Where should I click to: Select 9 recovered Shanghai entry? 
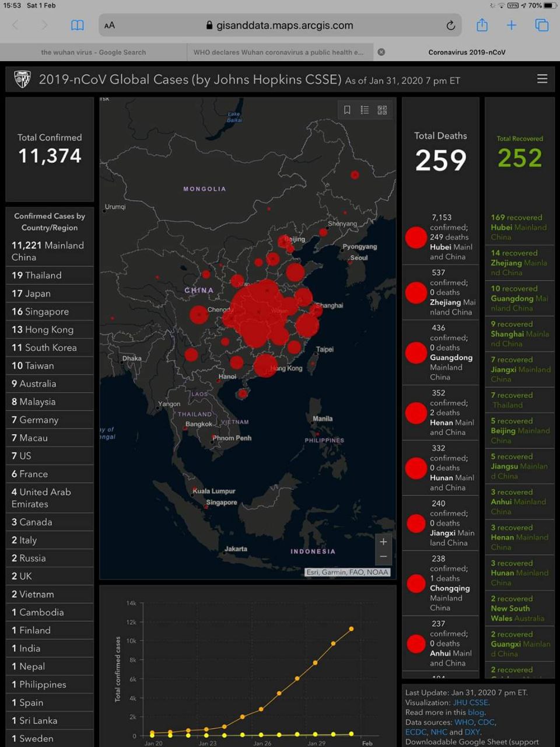520,334
